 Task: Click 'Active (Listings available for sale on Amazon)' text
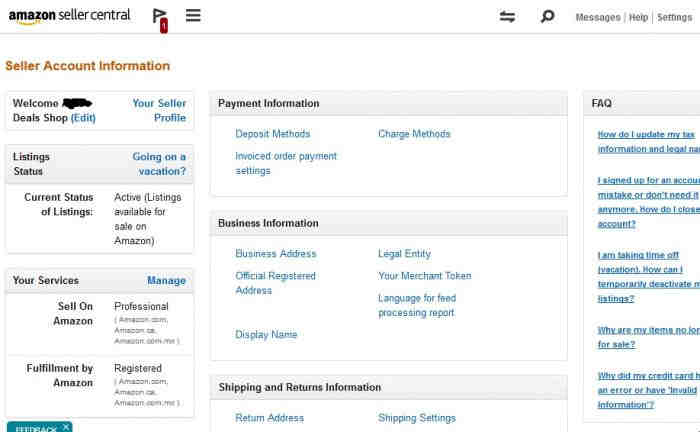coord(147,219)
